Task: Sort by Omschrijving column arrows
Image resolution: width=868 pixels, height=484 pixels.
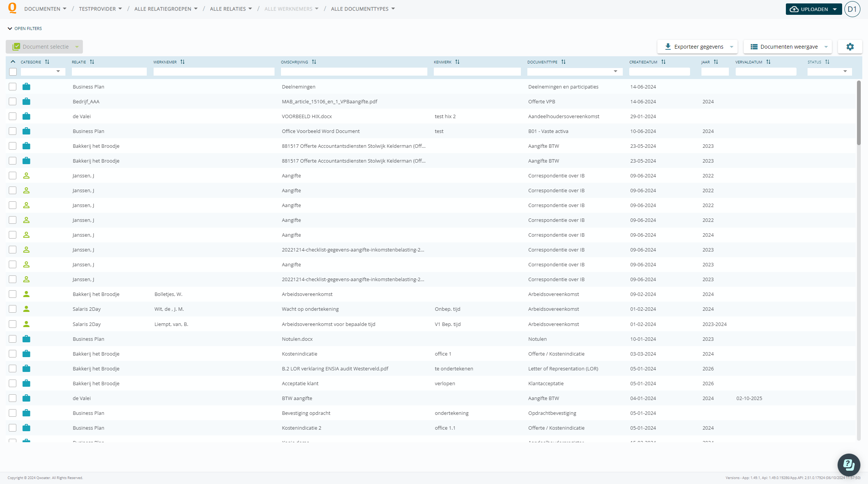Action: [x=314, y=62]
